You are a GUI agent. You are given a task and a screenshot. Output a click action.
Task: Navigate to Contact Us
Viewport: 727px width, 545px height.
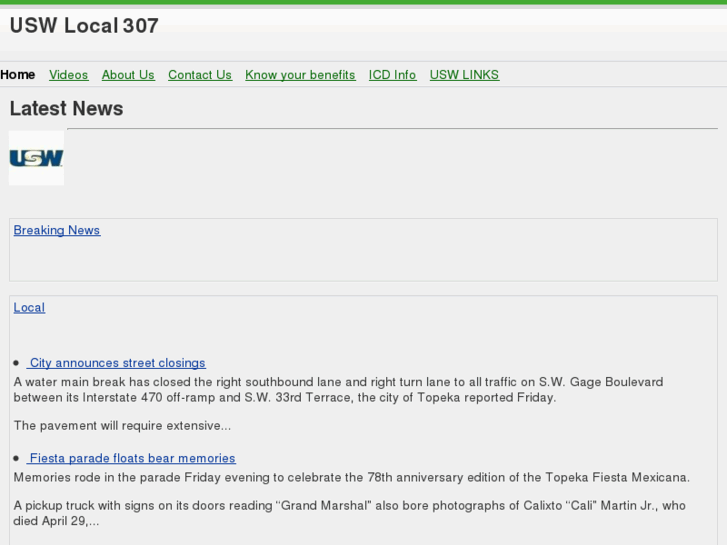200,75
